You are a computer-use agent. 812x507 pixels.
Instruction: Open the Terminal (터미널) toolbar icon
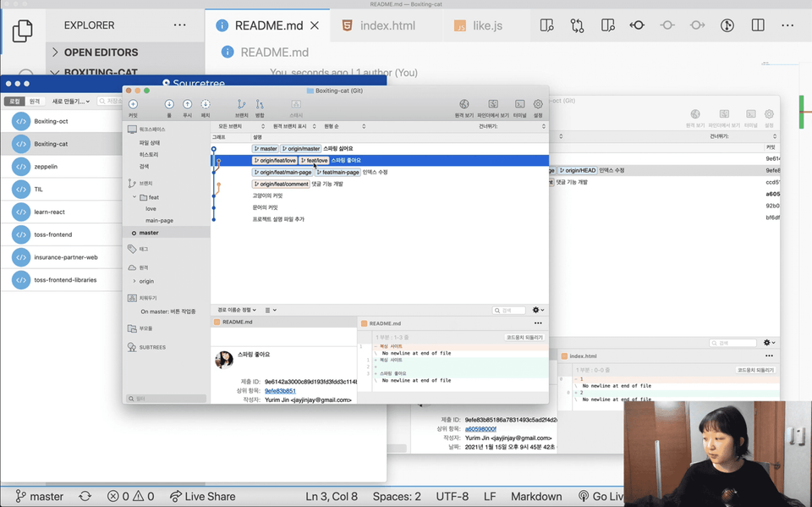520,104
